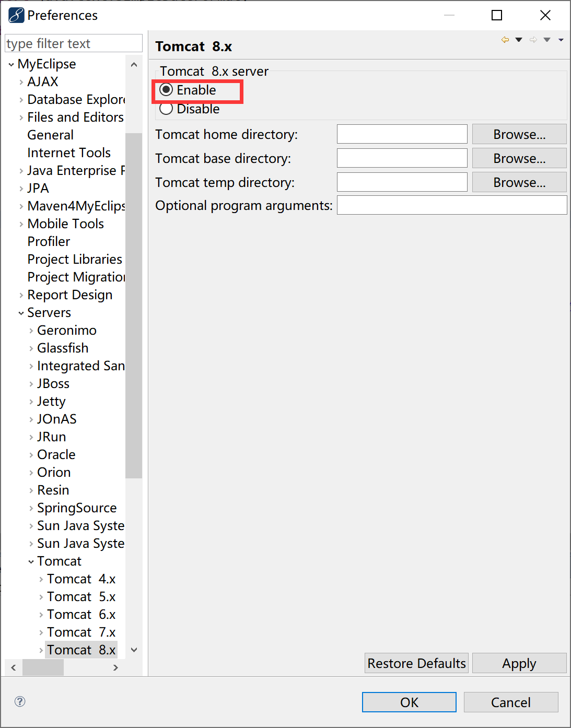The width and height of the screenshot is (571, 728).
Task: Click the type filter text field
Action: [74, 43]
